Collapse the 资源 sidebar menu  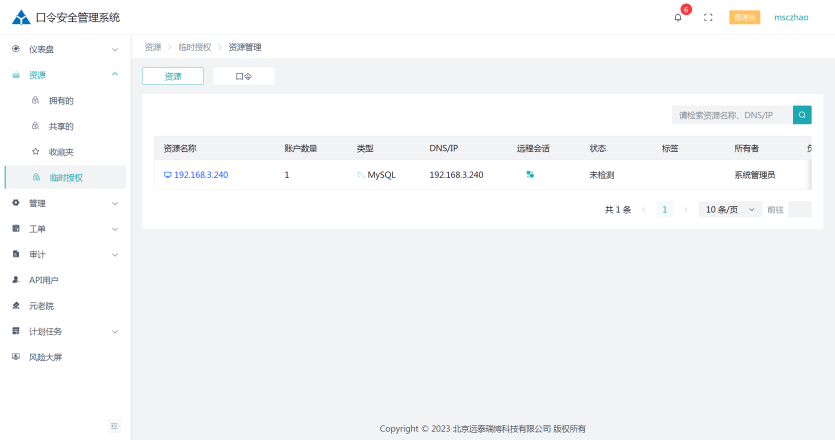coord(65,75)
